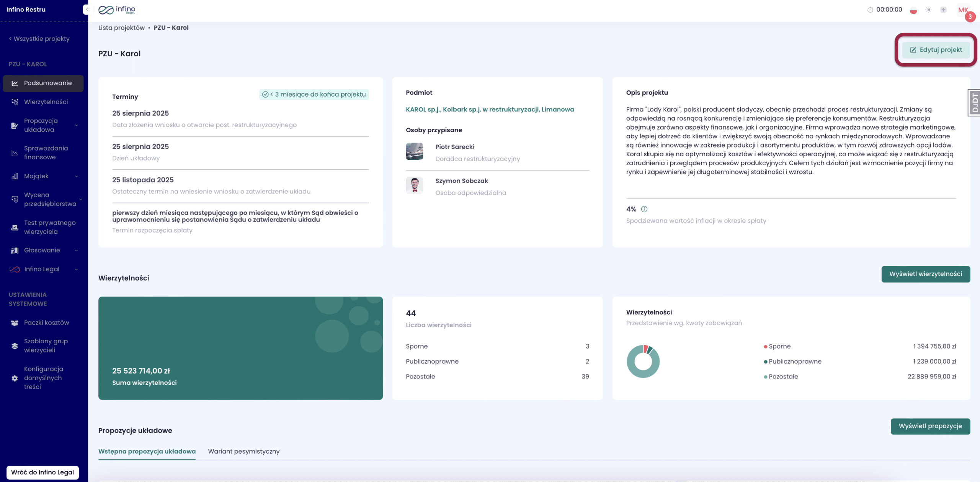
Task: Click the donut chart of wierzytelności
Action: click(x=643, y=361)
